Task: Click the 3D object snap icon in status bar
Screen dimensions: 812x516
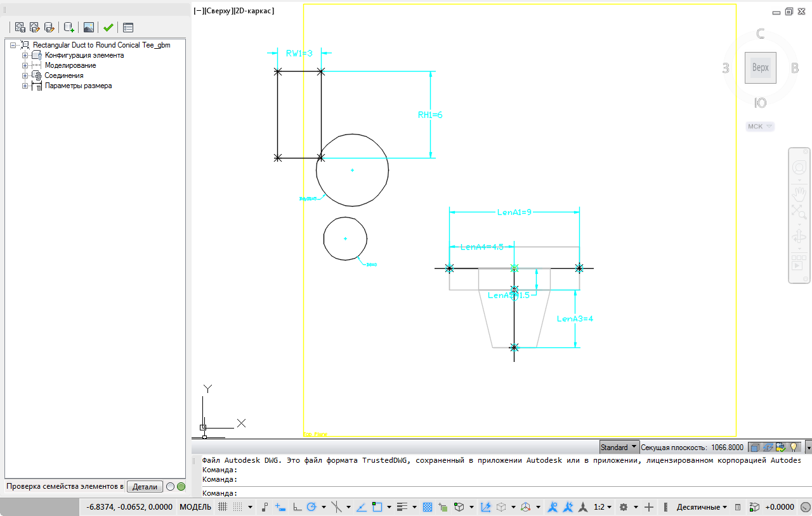Action: [x=459, y=507]
